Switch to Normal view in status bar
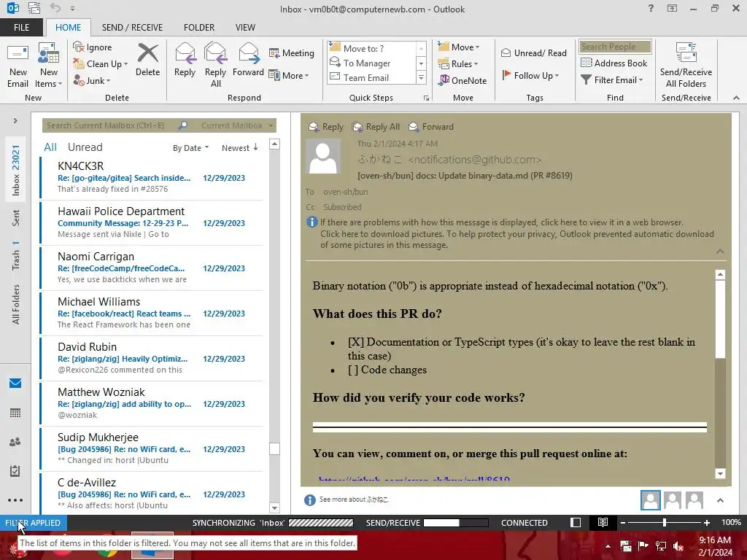747x560 pixels. pos(576,522)
